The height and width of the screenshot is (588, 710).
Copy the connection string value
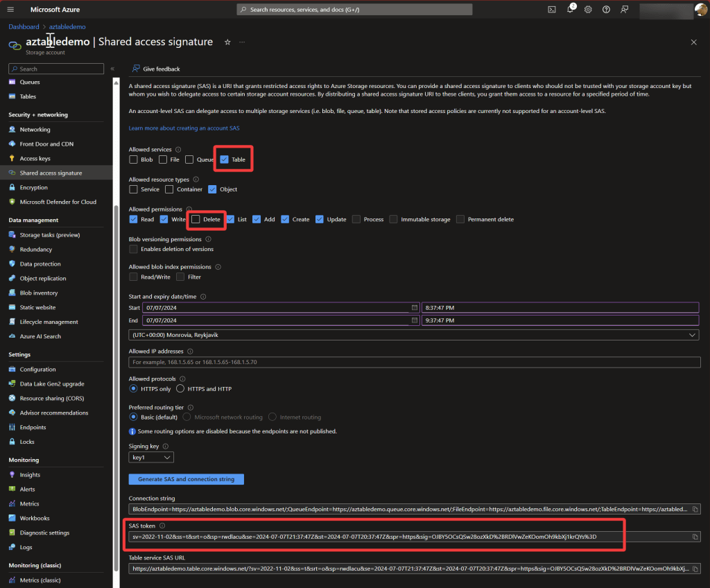695,510
